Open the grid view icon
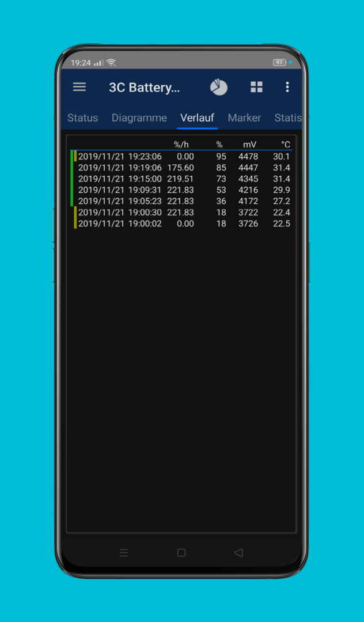Viewport: 364px width, 622px height. [x=256, y=87]
